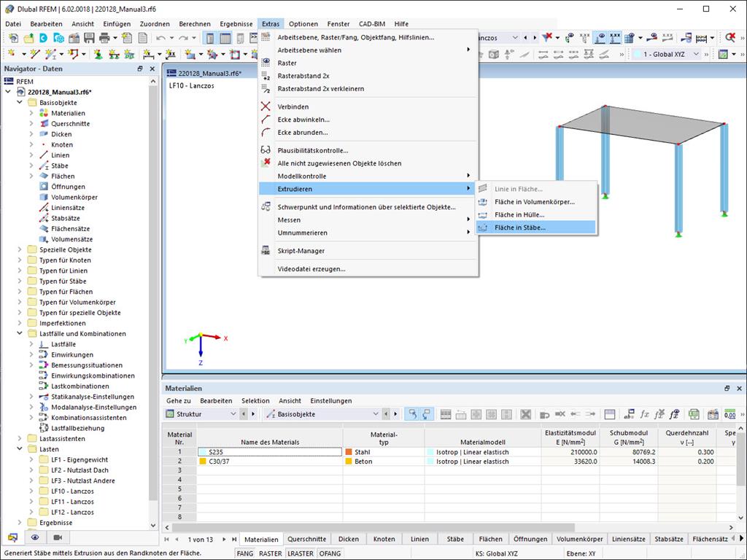Expand the Materialien tree node
The image size is (747, 560).
pyautogui.click(x=31, y=113)
